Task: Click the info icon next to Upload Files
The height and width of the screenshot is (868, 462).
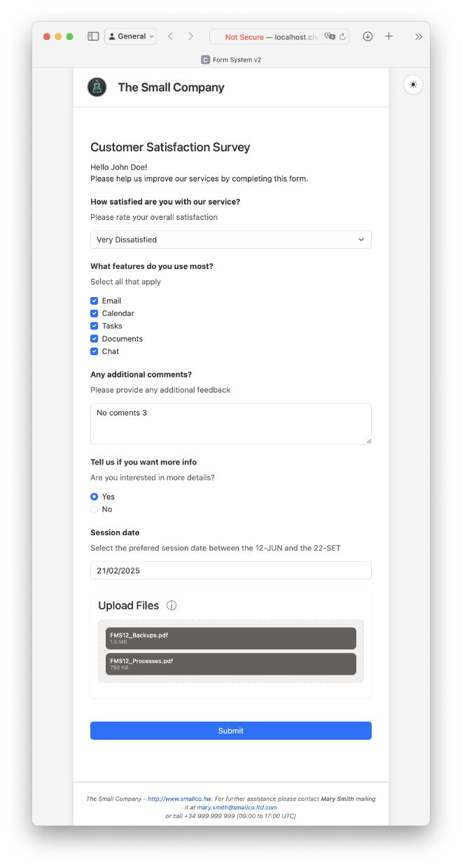Action: point(171,605)
